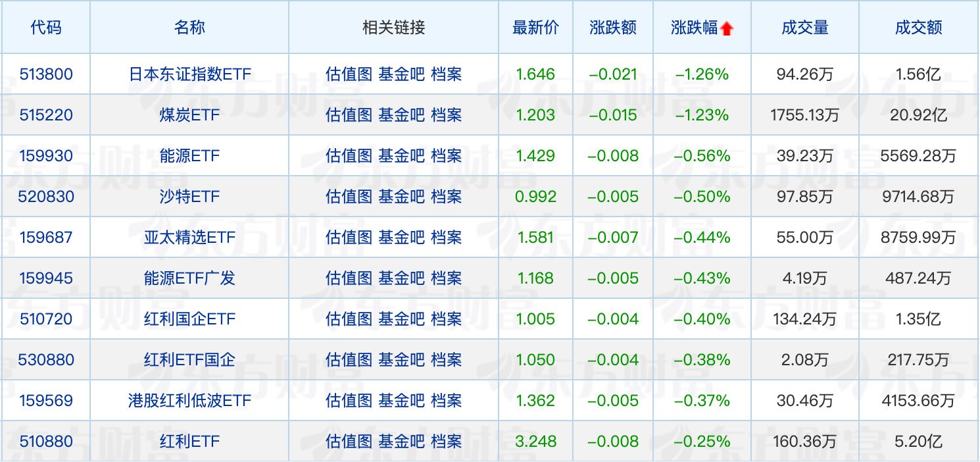The image size is (980, 462).
Task: Click the 涨跌额 column header
Action: pos(613,28)
